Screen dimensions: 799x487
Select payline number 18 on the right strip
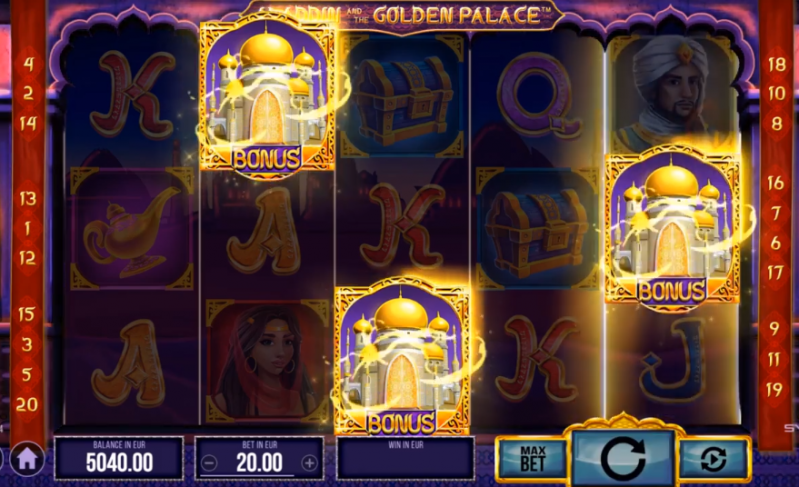[777, 64]
